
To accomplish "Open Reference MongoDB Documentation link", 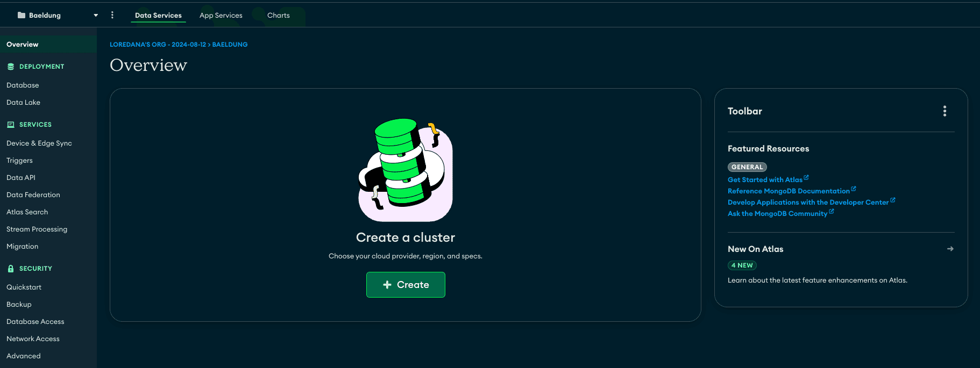I will pyautogui.click(x=792, y=191).
